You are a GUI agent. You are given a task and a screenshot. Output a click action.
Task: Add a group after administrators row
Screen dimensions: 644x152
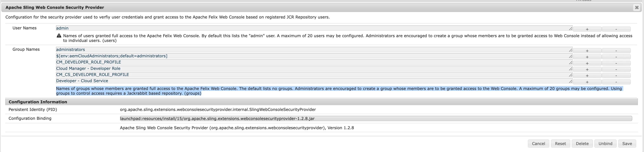click(x=587, y=51)
